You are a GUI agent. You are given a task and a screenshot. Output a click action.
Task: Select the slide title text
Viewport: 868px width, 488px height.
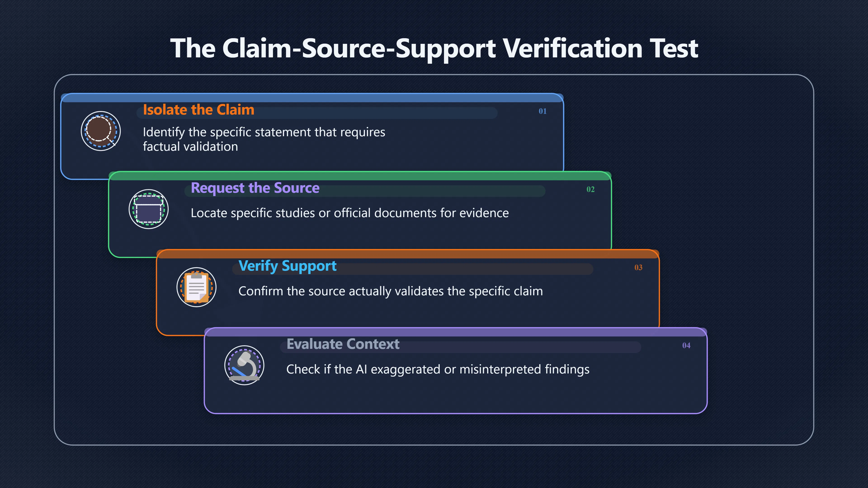coord(434,49)
